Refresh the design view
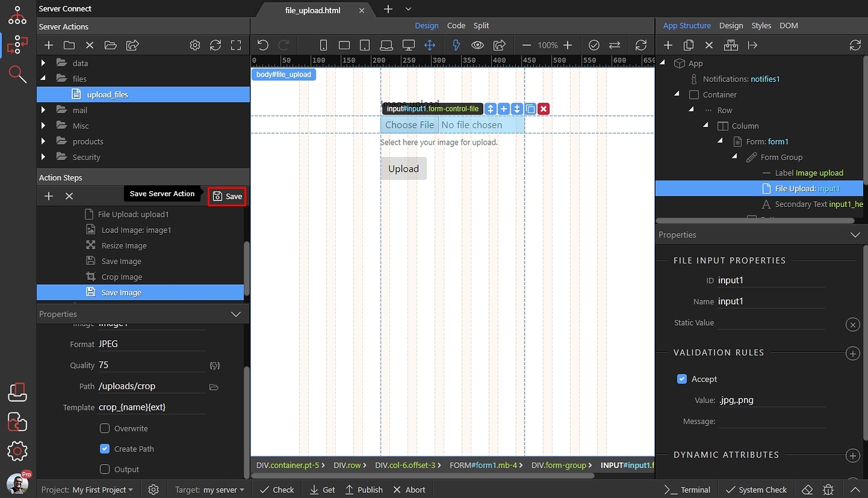Screen dimensions: 868x498 coord(641,45)
